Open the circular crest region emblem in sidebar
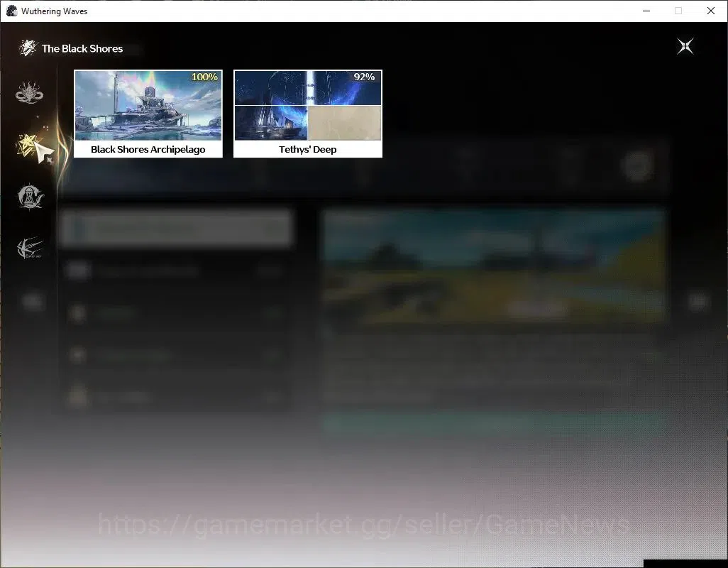 coord(31,196)
